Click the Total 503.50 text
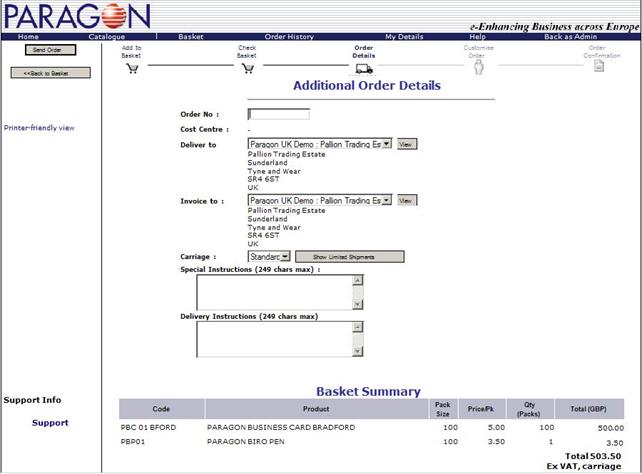Screen dimensions: 642x474 (593, 456)
